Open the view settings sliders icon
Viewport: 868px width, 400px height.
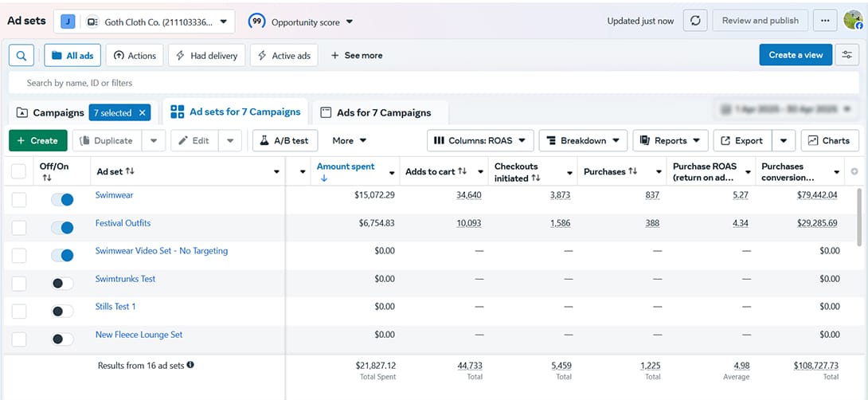pos(847,55)
